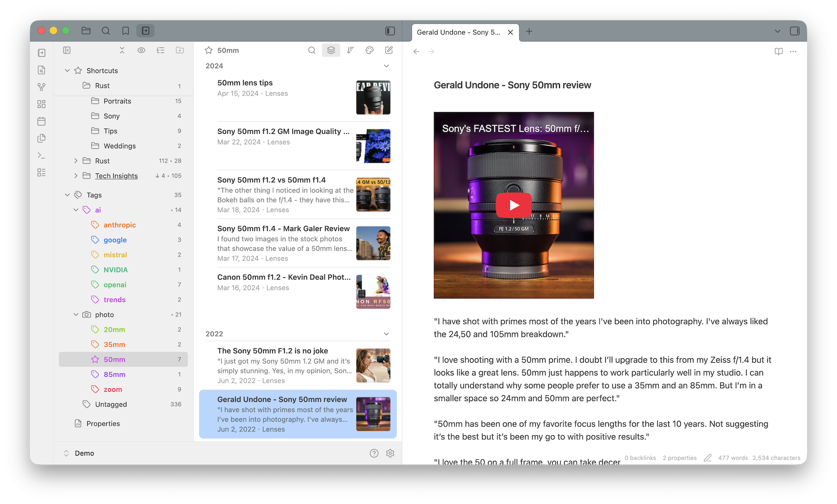Click the Canon 50mm note thumbnail

point(373,292)
